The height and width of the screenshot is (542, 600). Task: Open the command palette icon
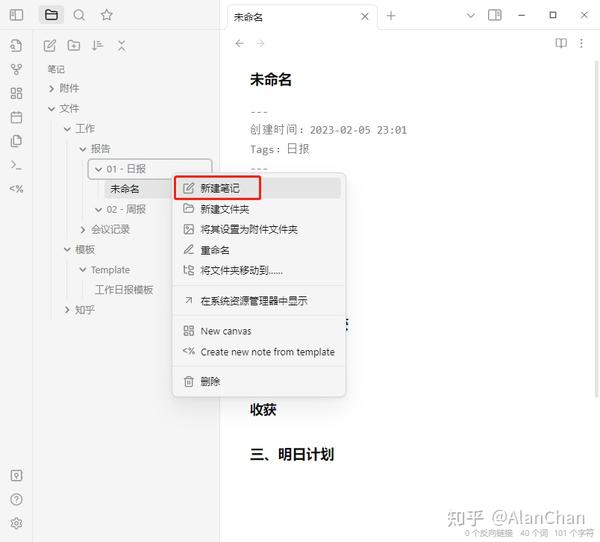[x=16, y=165]
